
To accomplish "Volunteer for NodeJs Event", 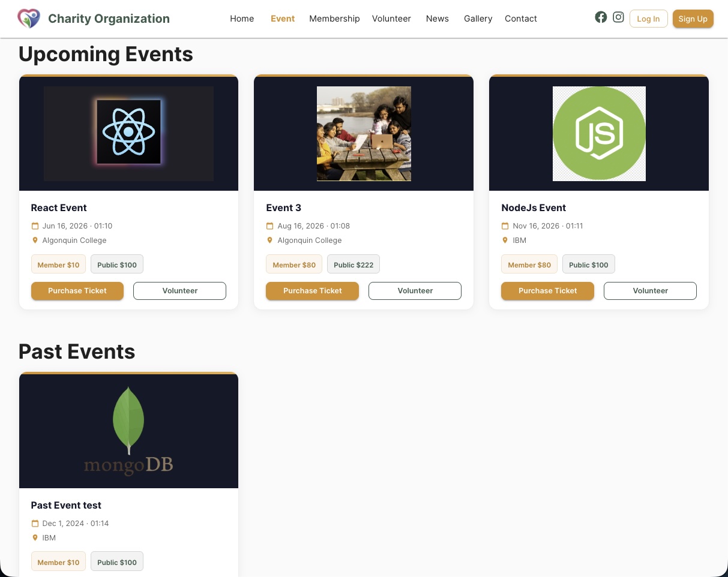I will (x=651, y=291).
